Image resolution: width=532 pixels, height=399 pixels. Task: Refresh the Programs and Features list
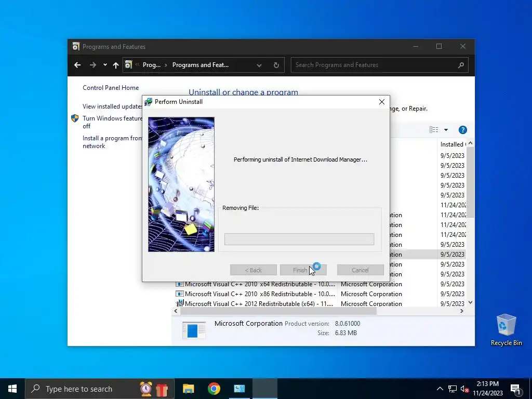[x=276, y=65]
